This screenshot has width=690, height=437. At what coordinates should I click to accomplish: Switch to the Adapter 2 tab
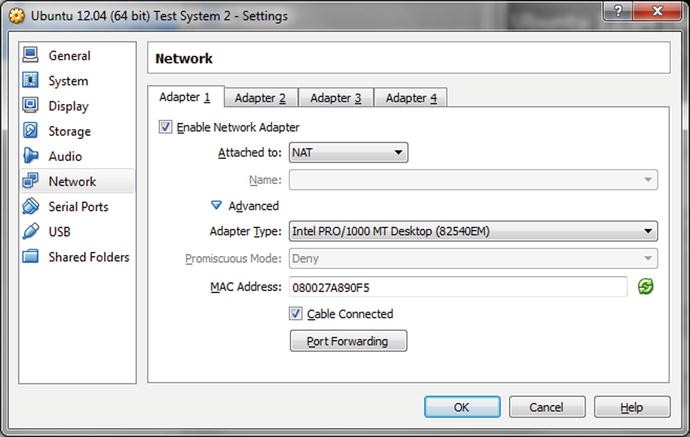pyautogui.click(x=261, y=98)
